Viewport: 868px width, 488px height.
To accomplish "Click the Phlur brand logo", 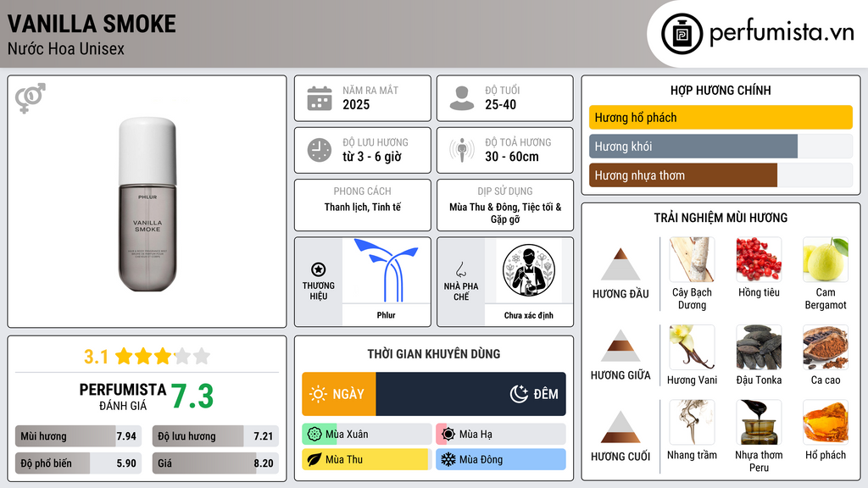I will (x=387, y=270).
